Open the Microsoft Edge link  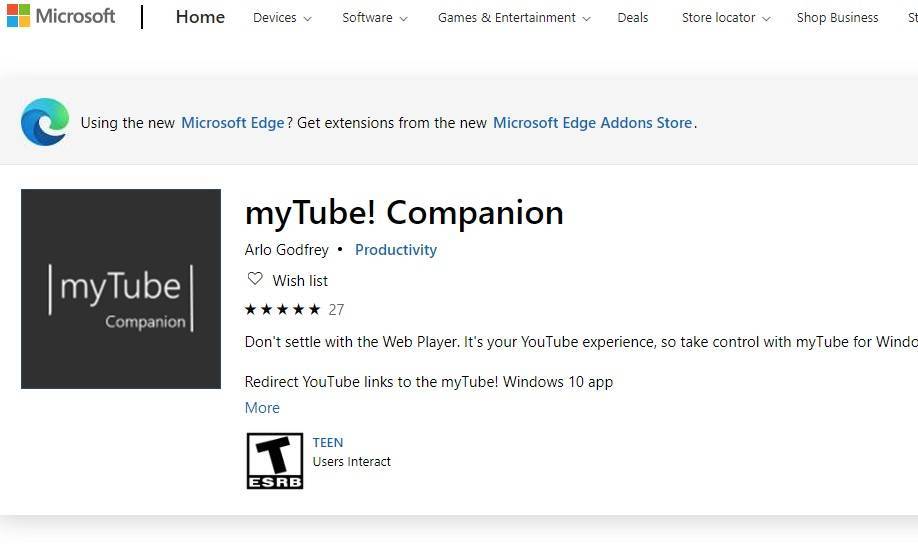point(233,123)
